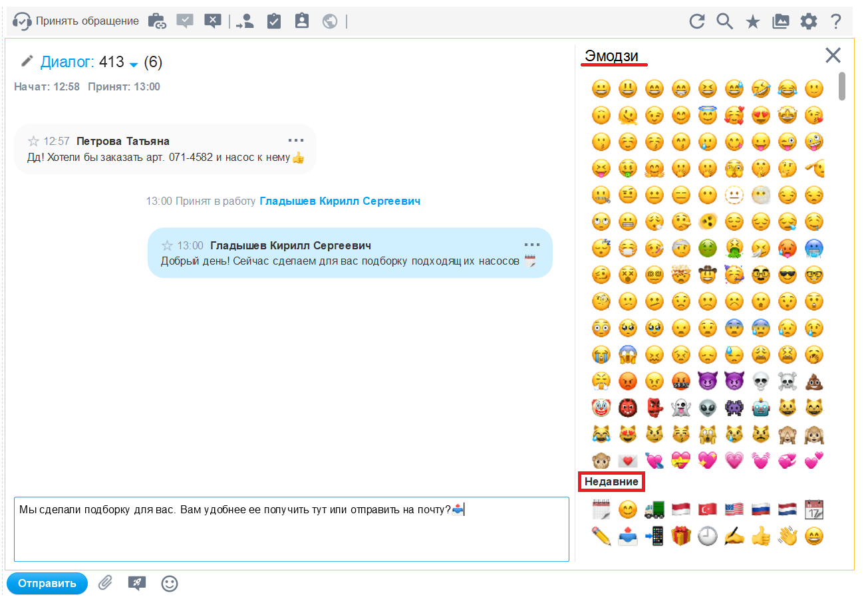
Task: Click the chat bubble with checkmark icon
Action: click(x=185, y=21)
